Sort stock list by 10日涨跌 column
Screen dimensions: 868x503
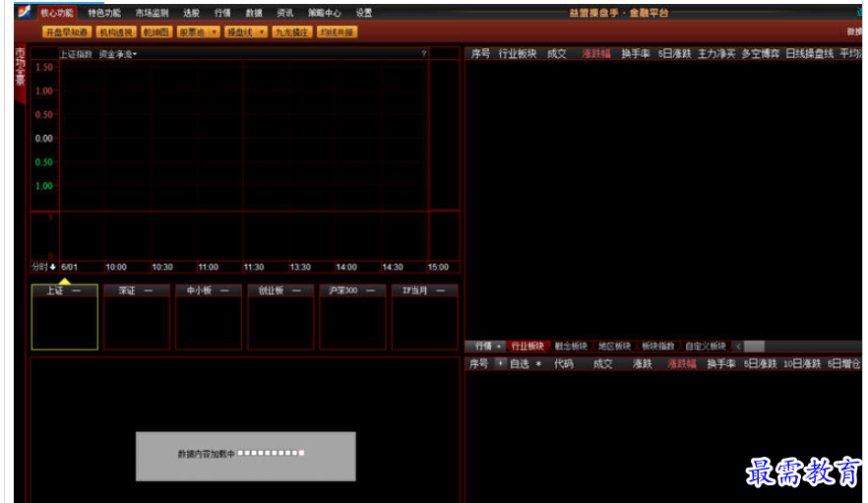[801, 364]
